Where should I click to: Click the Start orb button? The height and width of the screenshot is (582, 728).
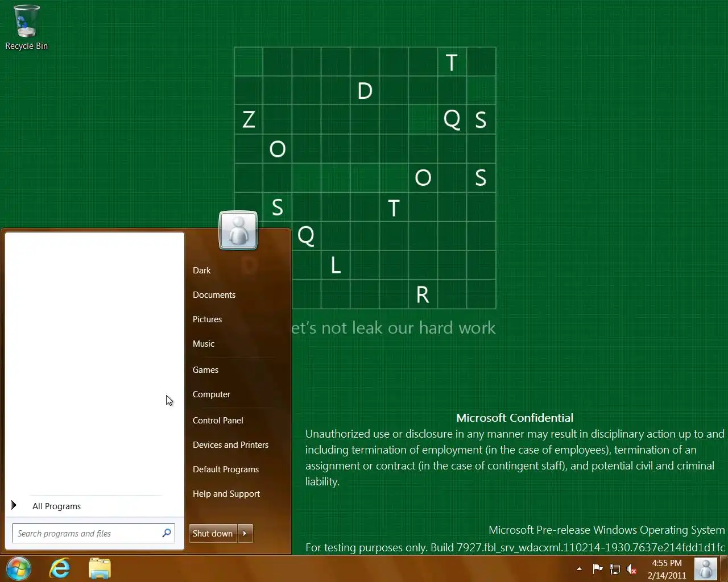(x=19, y=568)
